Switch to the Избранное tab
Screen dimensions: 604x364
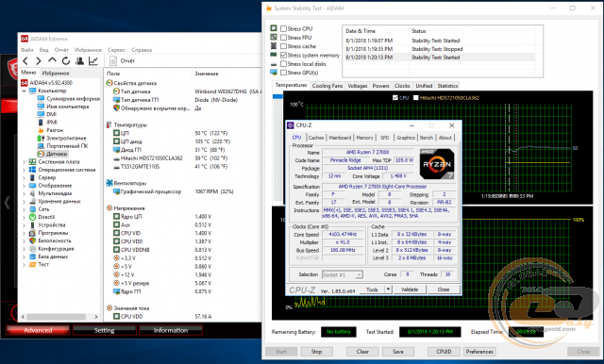[x=56, y=74]
